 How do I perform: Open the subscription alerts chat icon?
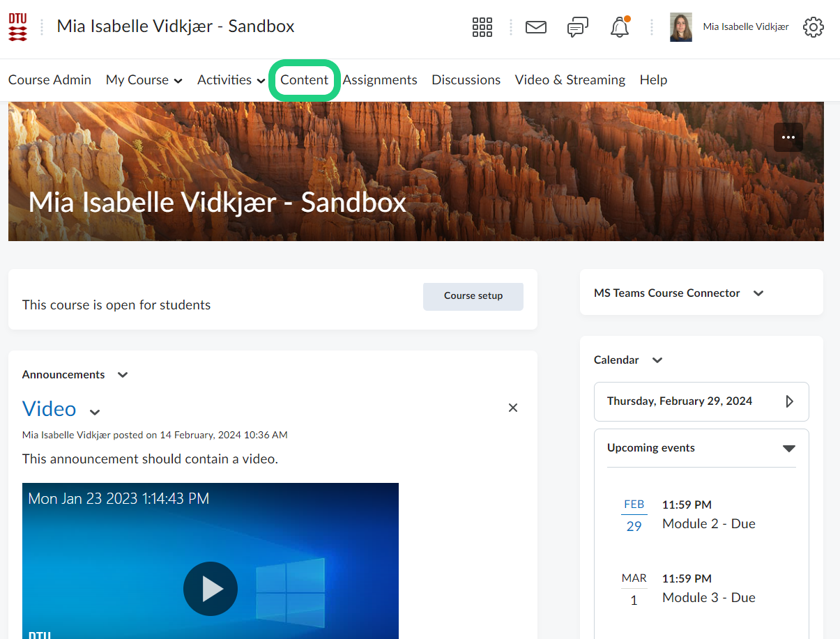click(x=577, y=27)
